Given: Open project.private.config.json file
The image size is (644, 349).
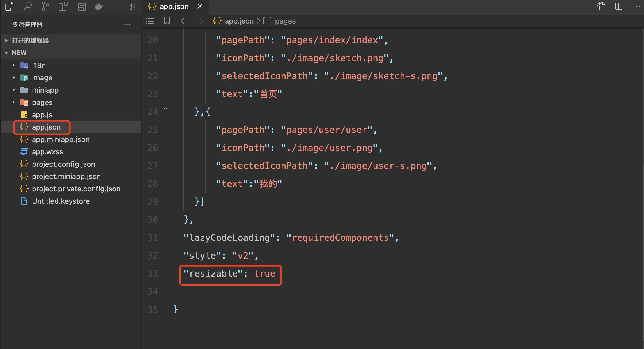Looking at the screenshot, I should coord(71,189).
